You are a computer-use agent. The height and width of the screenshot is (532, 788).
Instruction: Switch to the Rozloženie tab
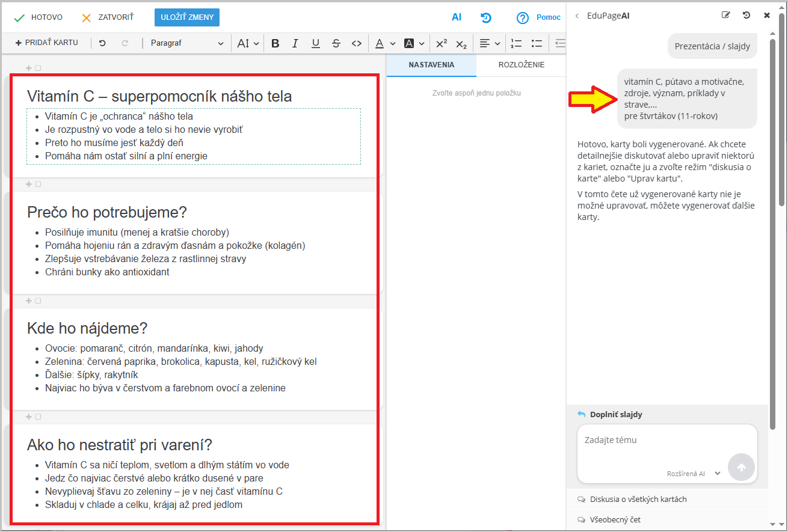(521, 65)
